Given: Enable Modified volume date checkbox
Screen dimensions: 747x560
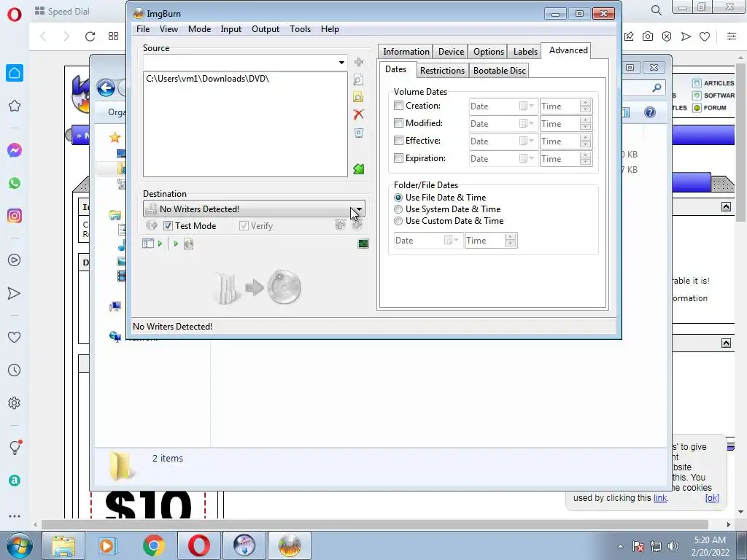Looking at the screenshot, I should 399,122.
